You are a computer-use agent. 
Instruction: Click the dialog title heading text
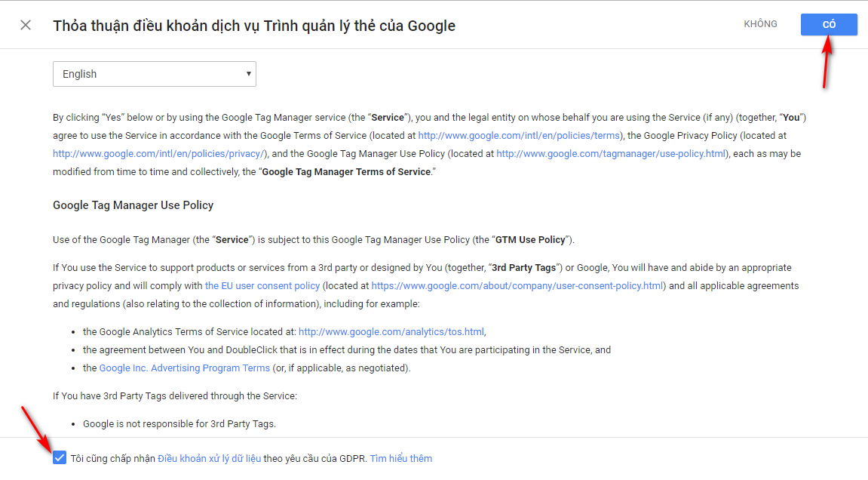click(x=254, y=26)
